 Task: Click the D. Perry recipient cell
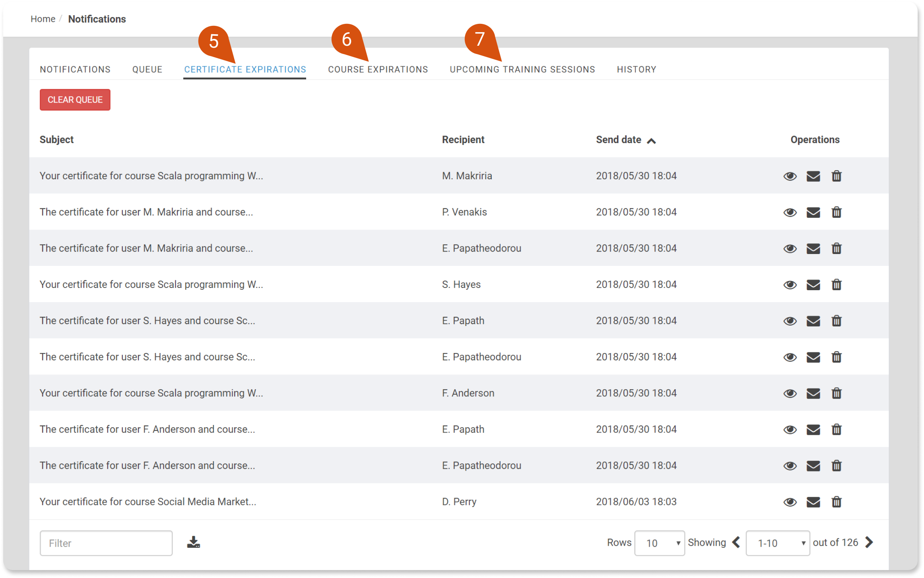pos(459,502)
